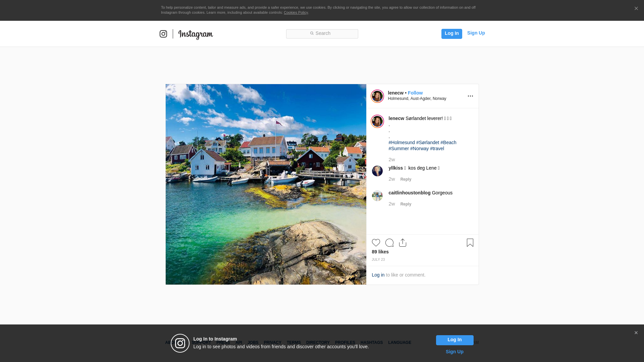Click the top Log In button

(451, 34)
